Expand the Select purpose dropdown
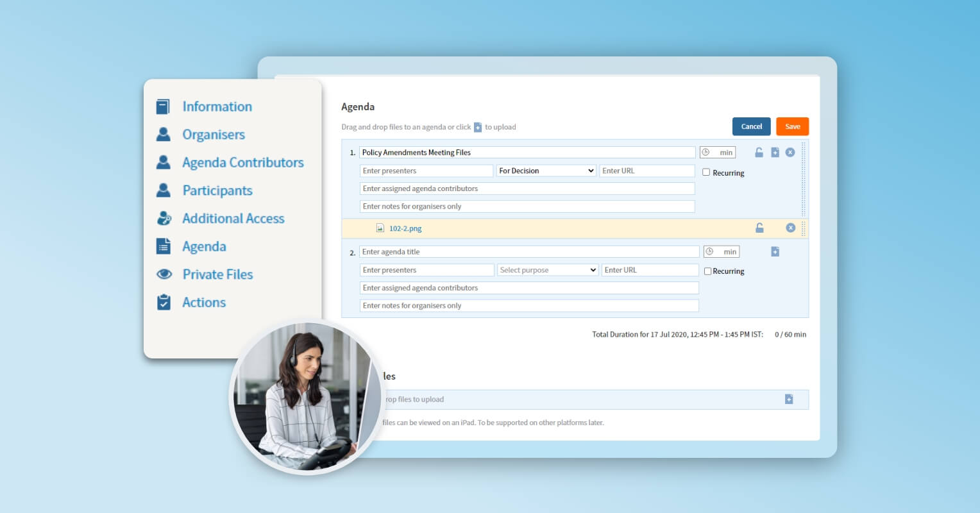Screen dimensions: 980x513 coord(548,270)
